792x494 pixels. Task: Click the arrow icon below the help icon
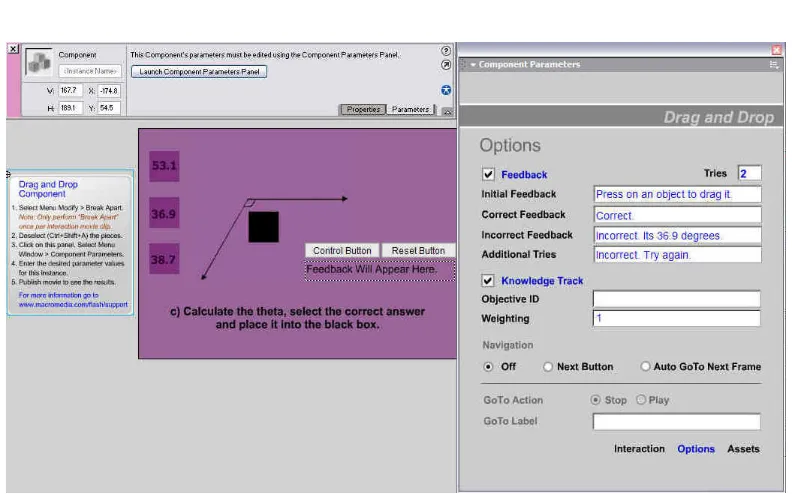click(446, 65)
